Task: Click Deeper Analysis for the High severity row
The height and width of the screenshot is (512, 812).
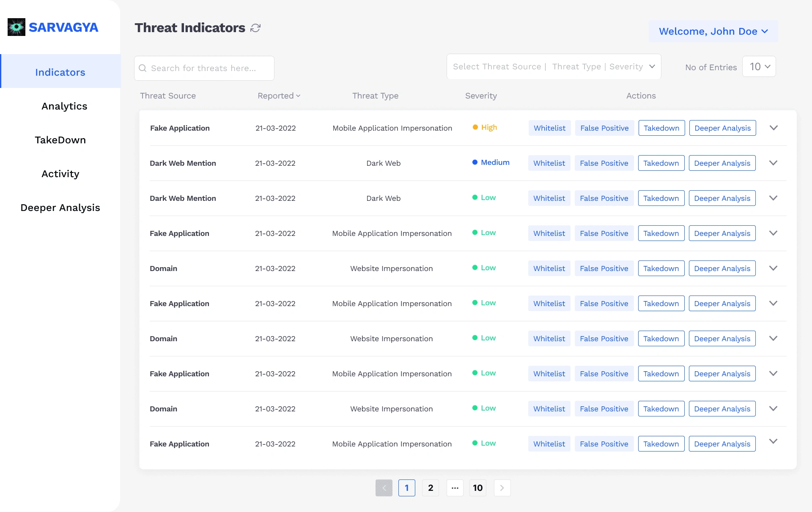Action: point(722,128)
